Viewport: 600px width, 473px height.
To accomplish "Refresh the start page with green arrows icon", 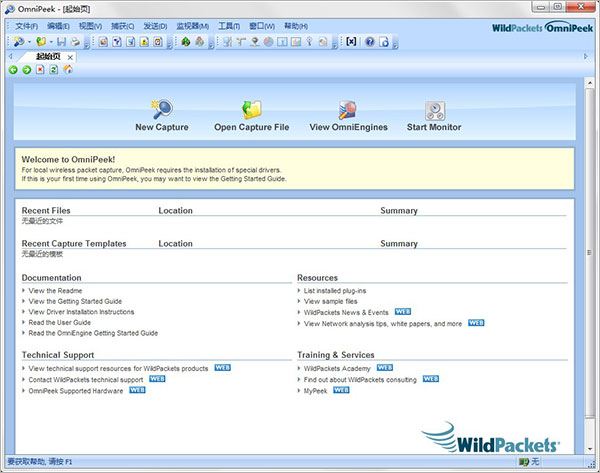I will tap(54, 70).
